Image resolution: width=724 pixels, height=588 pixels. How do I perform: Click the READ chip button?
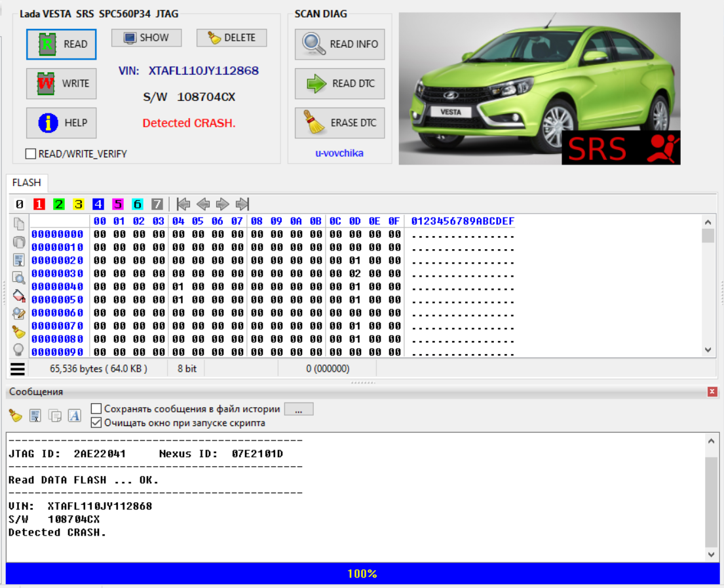click(62, 45)
